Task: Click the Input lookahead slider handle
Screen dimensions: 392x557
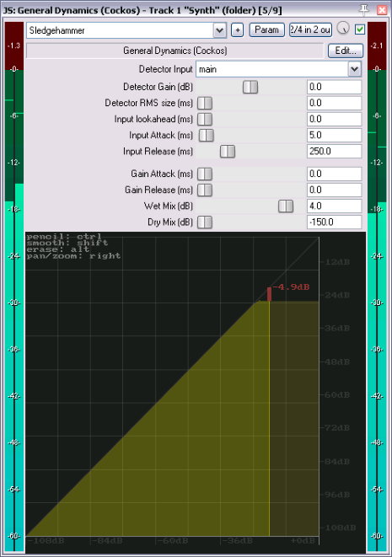Action: [x=205, y=120]
